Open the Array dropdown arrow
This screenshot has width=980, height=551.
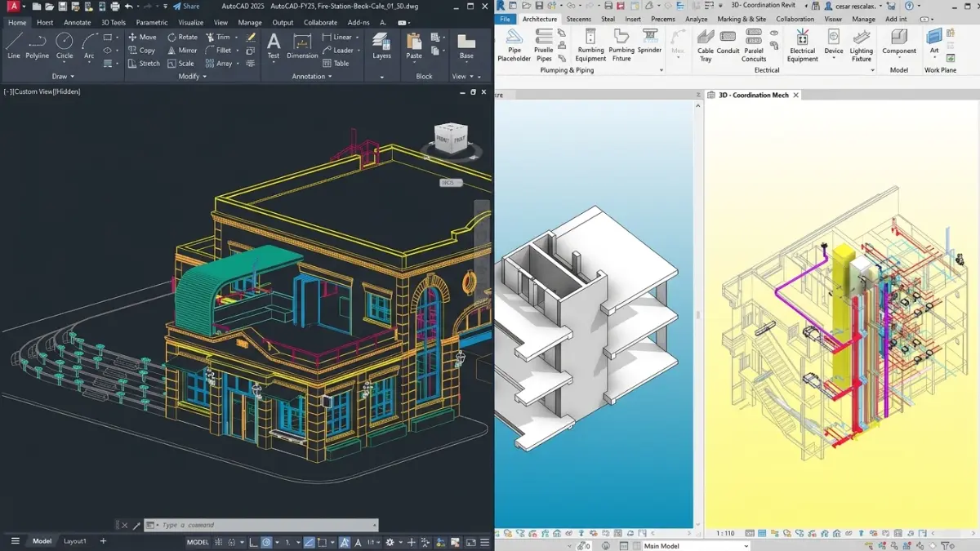(239, 63)
